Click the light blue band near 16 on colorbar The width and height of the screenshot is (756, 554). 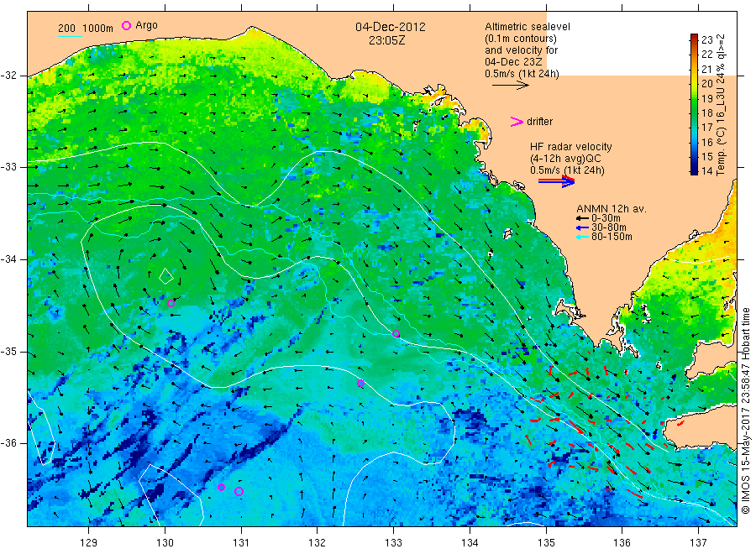point(694,142)
